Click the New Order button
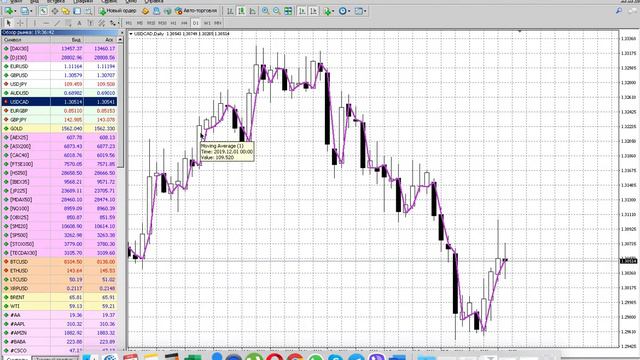 [x=118, y=11]
